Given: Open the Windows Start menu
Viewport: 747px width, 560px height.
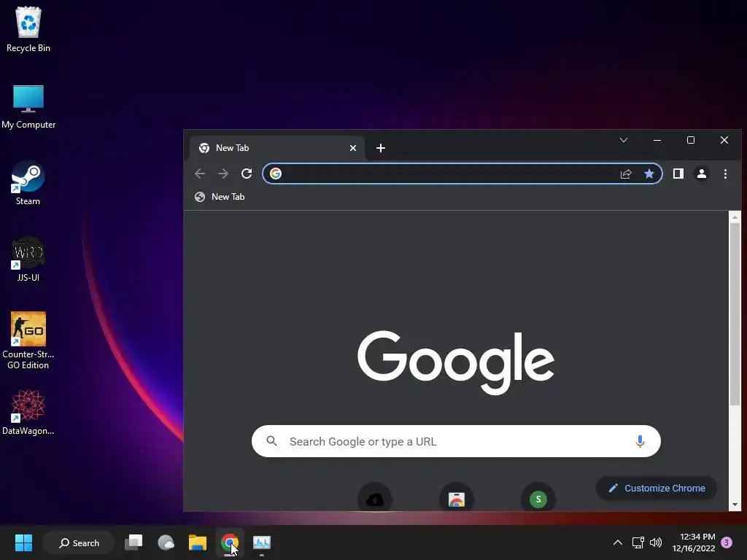Looking at the screenshot, I should pos(23,542).
